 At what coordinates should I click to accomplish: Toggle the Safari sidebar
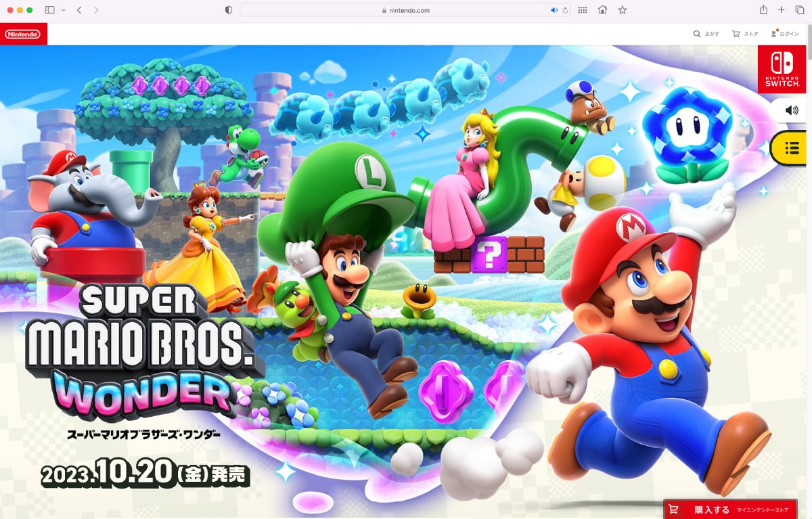coord(49,10)
